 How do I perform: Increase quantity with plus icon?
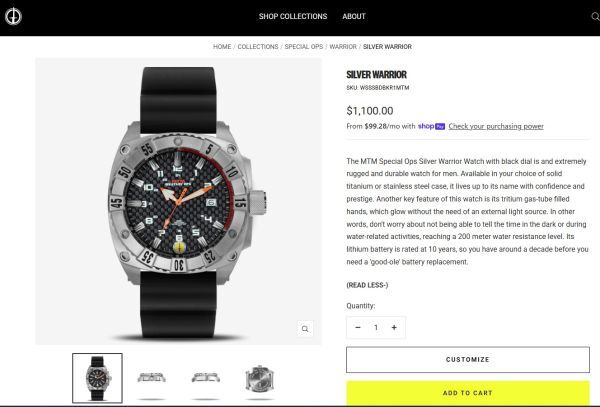coord(394,327)
